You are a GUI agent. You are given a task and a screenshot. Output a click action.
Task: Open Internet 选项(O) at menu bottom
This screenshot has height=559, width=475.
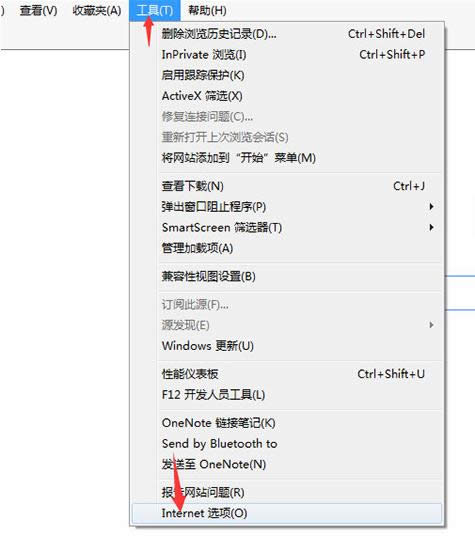[x=287, y=513]
